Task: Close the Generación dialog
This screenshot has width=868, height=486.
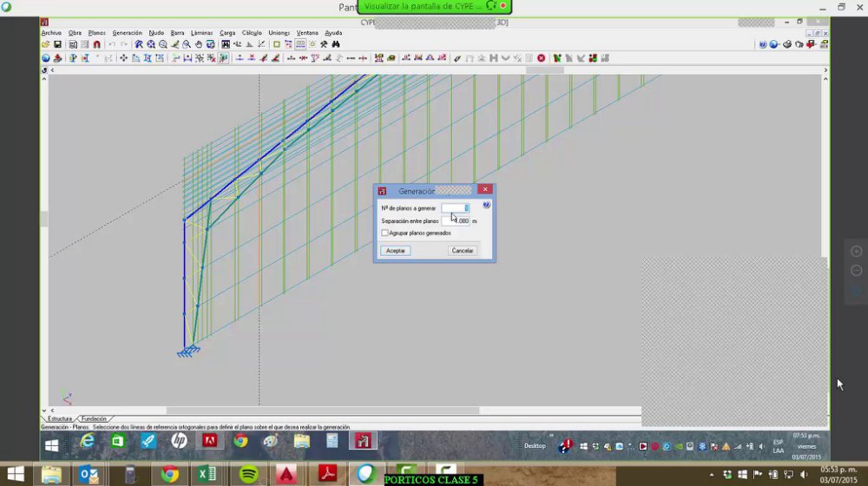Action: click(x=485, y=189)
